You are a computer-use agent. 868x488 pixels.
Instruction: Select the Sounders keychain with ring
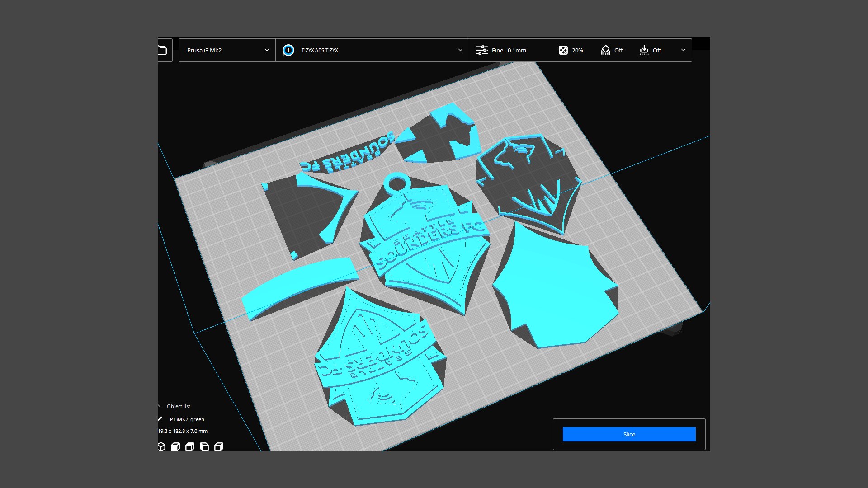(425, 244)
